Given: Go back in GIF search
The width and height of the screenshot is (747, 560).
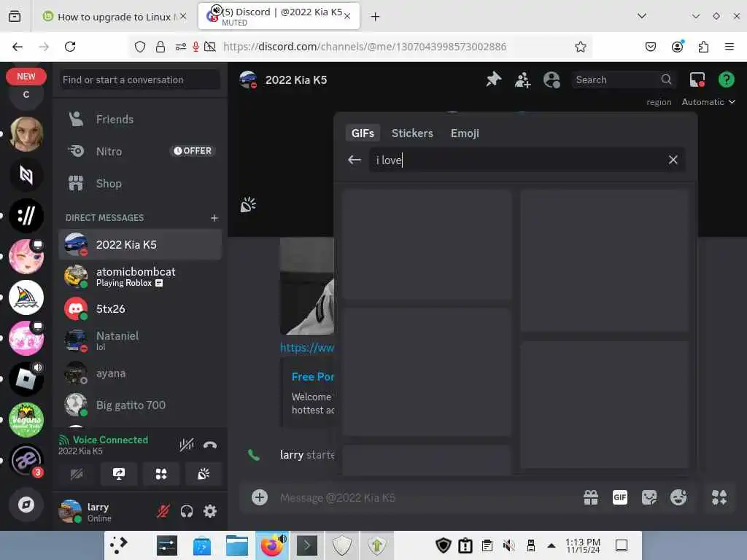Looking at the screenshot, I should pos(355,160).
